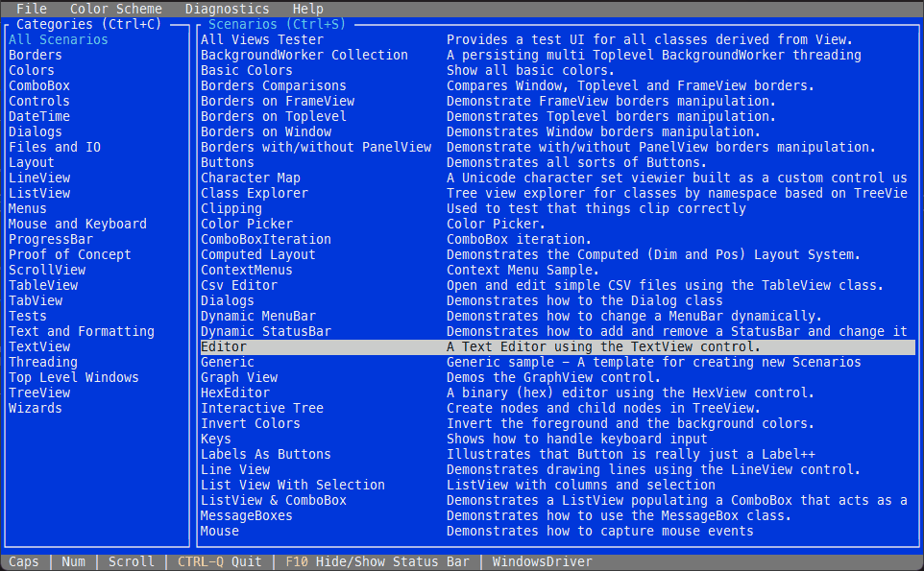Select the Computed Layout scenario
Viewport: 924px width, 571px height.
point(258,253)
